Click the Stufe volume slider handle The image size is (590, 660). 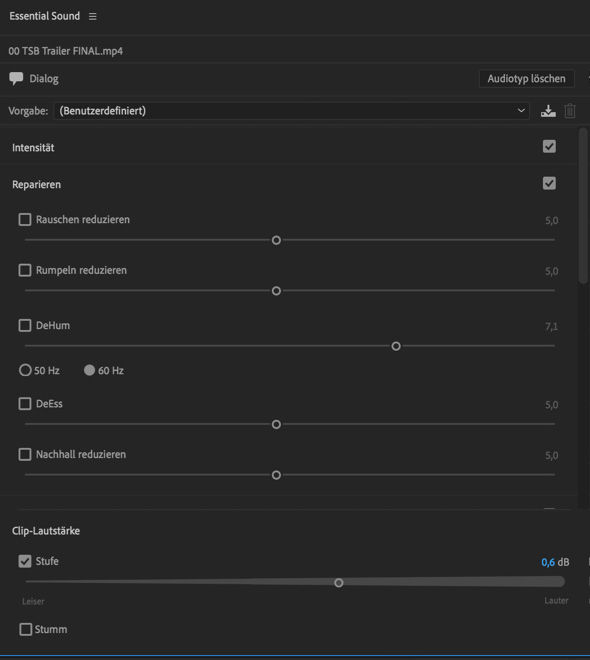click(x=339, y=583)
